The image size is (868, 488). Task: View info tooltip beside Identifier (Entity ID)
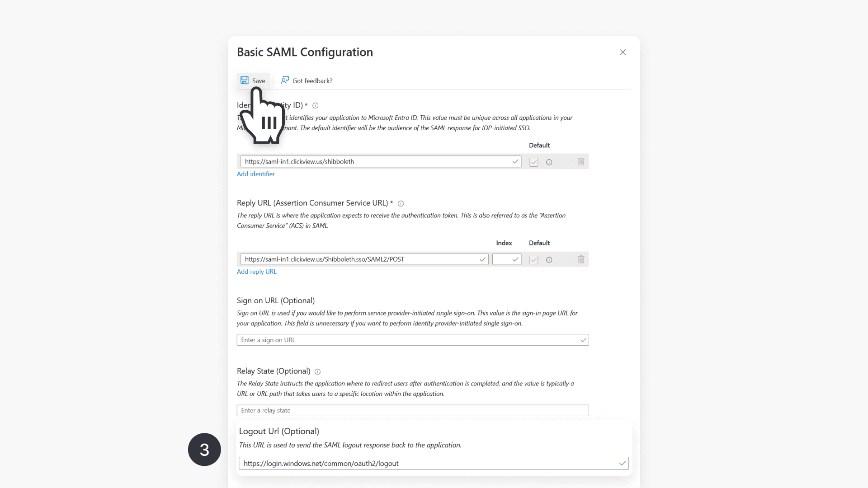coord(315,105)
